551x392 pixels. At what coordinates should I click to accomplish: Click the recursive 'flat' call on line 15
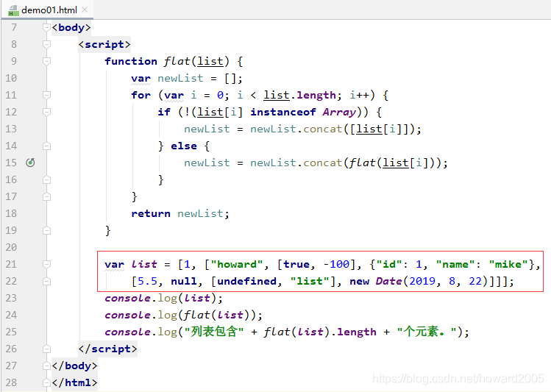point(362,163)
